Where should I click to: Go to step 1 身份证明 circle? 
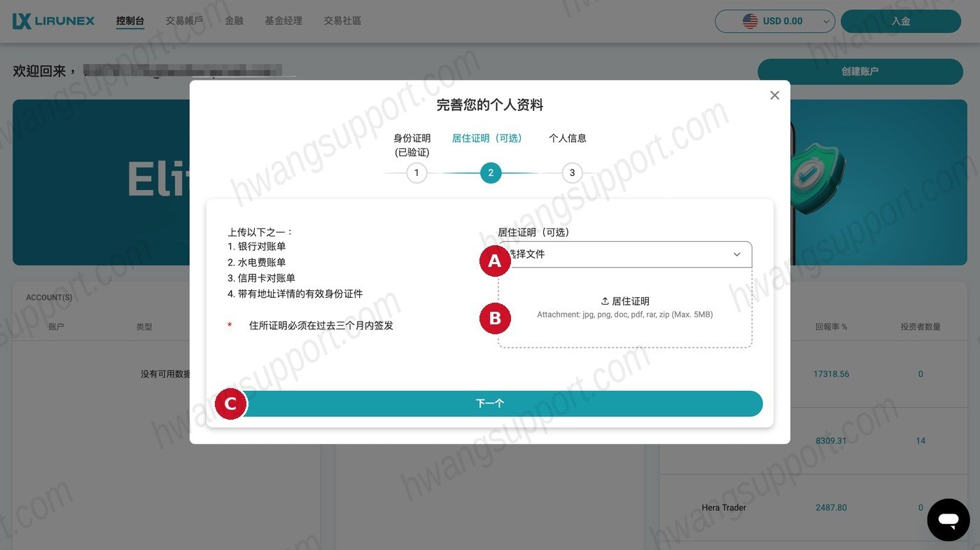416,173
